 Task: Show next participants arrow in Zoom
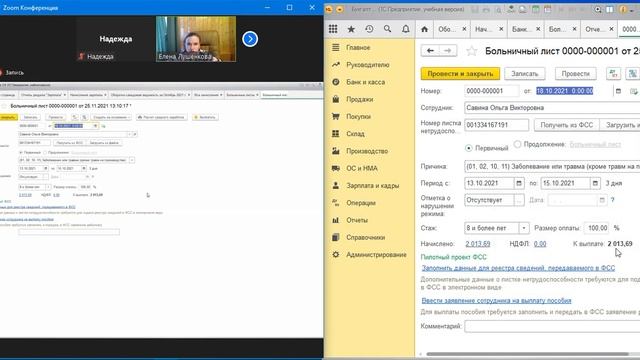click(x=250, y=39)
